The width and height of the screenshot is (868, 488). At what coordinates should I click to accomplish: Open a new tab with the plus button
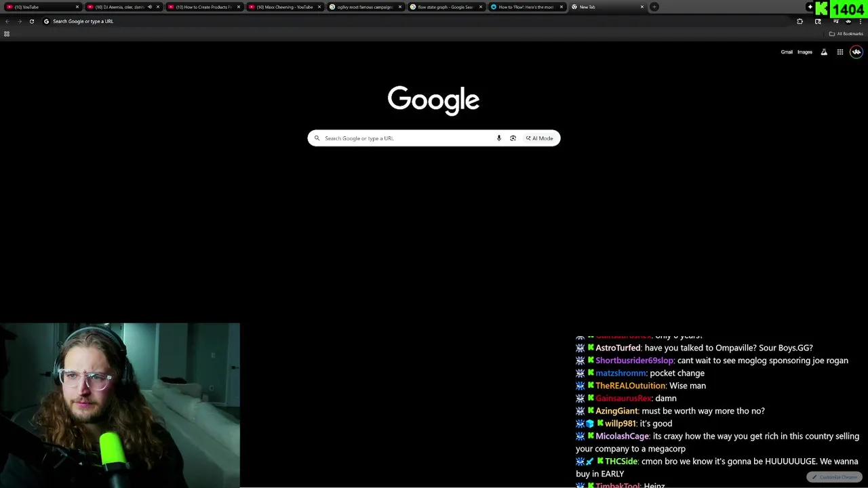[x=654, y=7]
